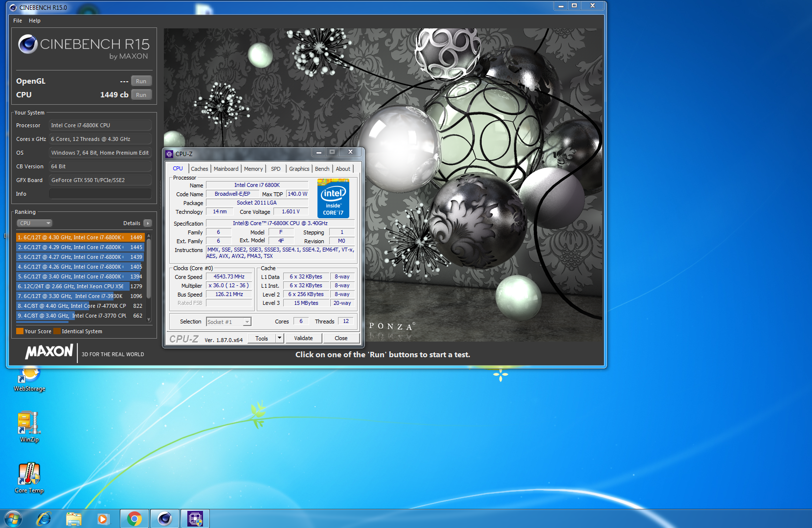This screenshot has height=528, width=812.
Task: Click the ranking scrollbar down arrow
Action: (149, 319)
